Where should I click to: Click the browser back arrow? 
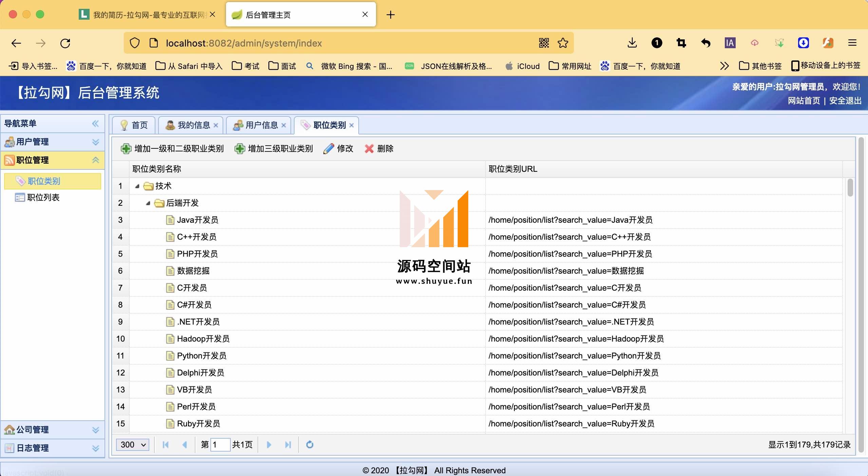pos(16,43)
